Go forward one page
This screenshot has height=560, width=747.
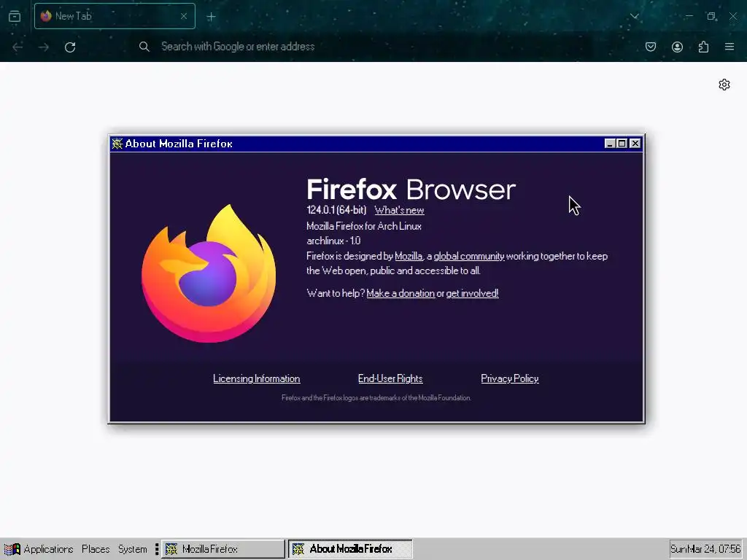pos(44,47)
